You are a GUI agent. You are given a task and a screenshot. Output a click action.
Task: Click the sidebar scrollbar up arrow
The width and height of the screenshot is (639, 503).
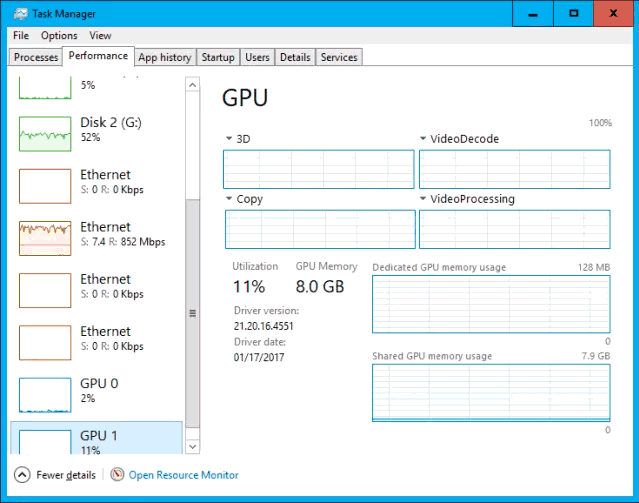tap(193, 85)
